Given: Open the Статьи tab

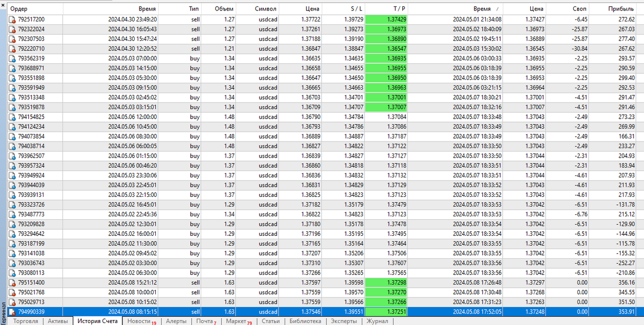Looking at the screenshot, I should click(271, 321).
